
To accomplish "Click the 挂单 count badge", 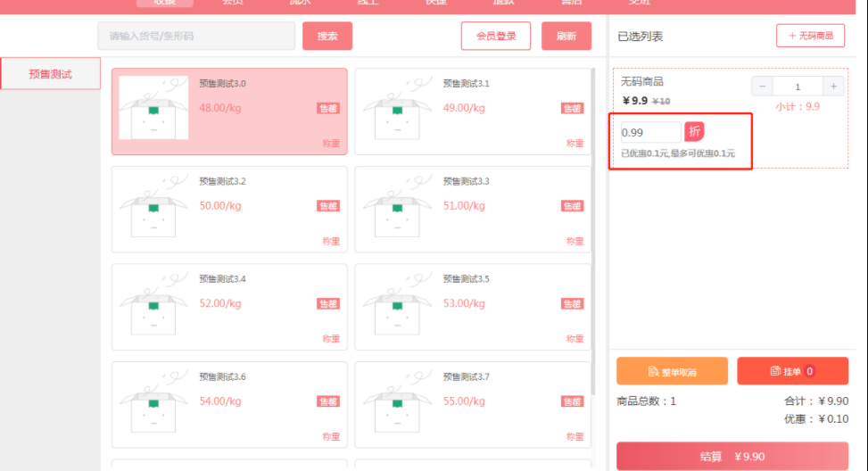I will [x=810, y=371].
